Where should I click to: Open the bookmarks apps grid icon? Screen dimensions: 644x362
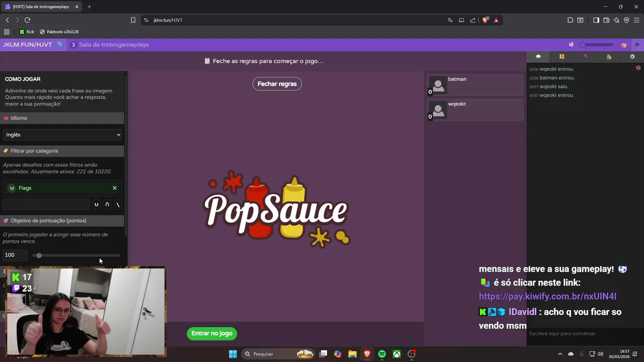point(7,32)
